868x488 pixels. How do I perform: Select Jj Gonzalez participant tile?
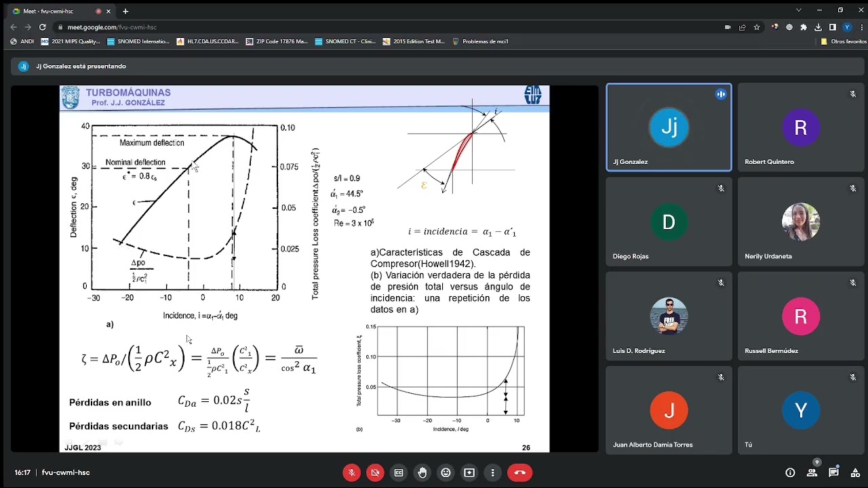pyautogui.click(x=669, y=127)
